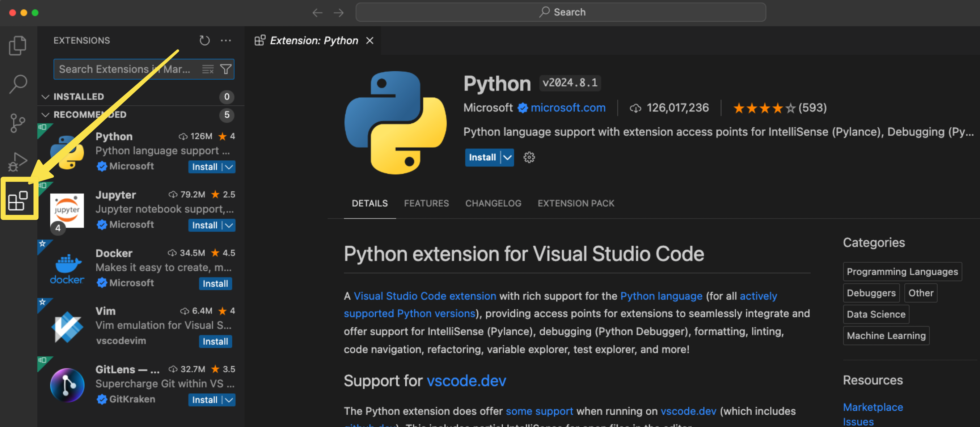This screenshot has width=980, height=427.
Task: Click the Data Science category tag
Action: tap(876, 314)
